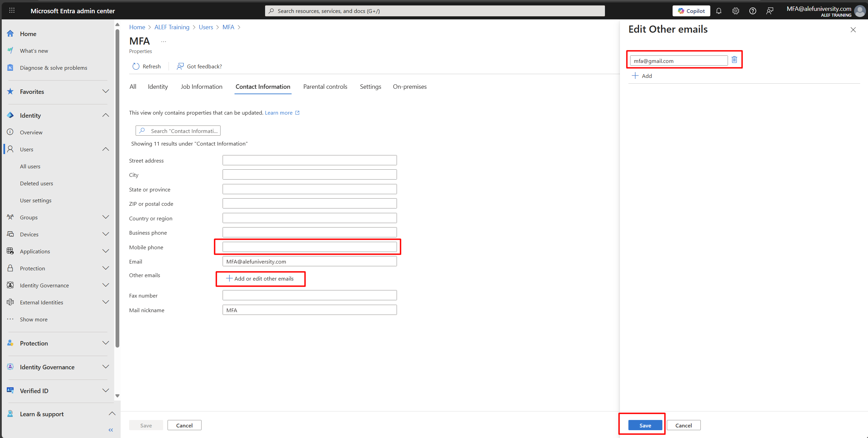Click the Identity diamond icon
Screen dimensions: 868x438
point(10,115)
